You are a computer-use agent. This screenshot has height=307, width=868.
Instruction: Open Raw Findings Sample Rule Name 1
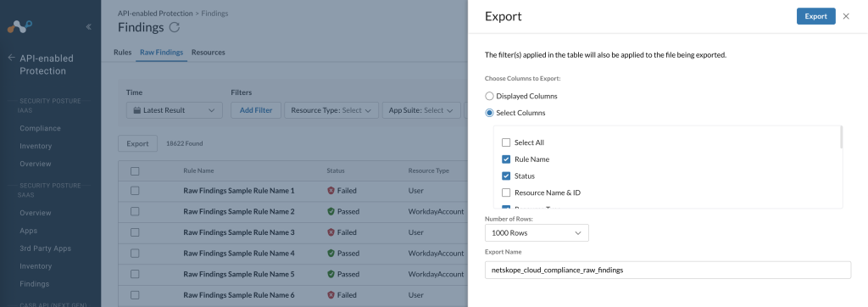(x=238, y=191)
